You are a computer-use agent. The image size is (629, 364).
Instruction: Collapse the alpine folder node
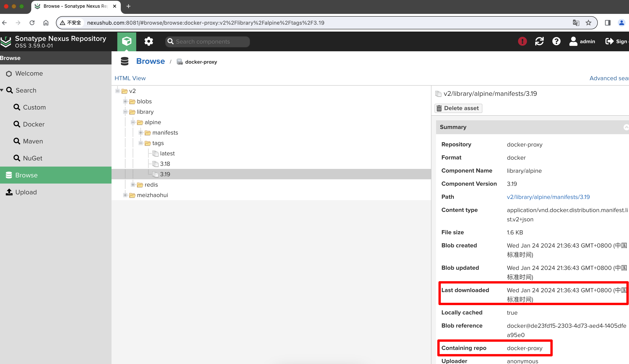pyautogui.click(x=133, y=122)
